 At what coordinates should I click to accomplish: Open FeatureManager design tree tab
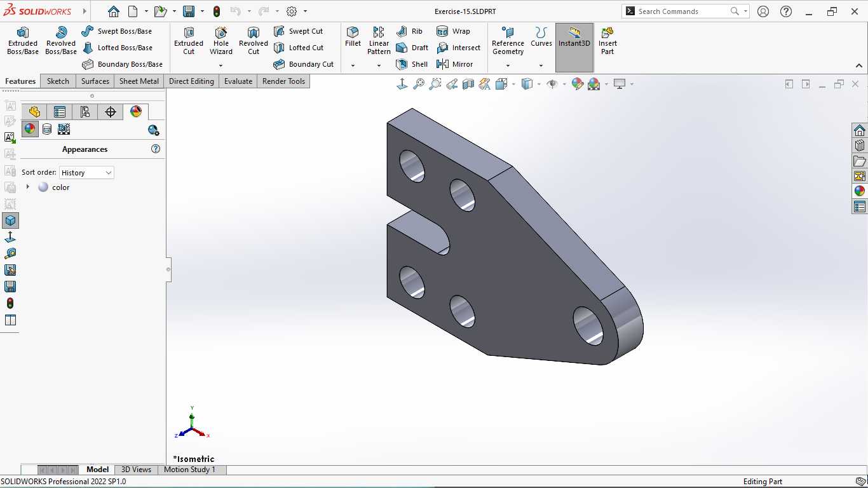point(34,112)
